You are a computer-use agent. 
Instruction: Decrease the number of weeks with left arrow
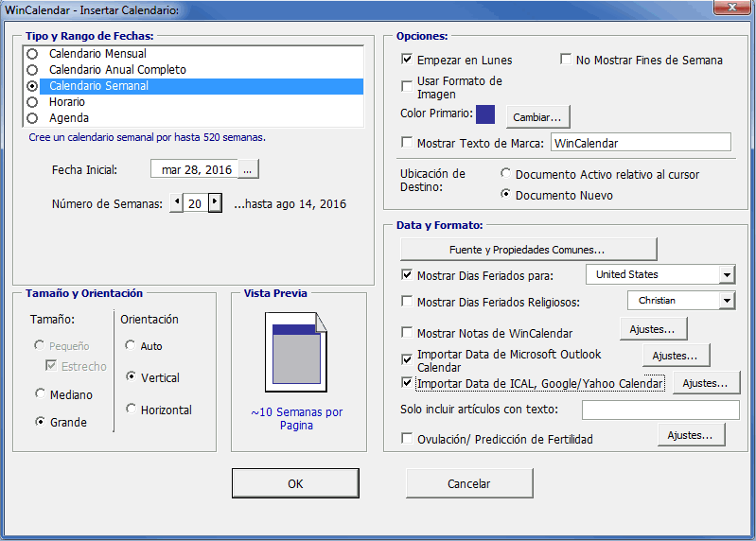177,203
